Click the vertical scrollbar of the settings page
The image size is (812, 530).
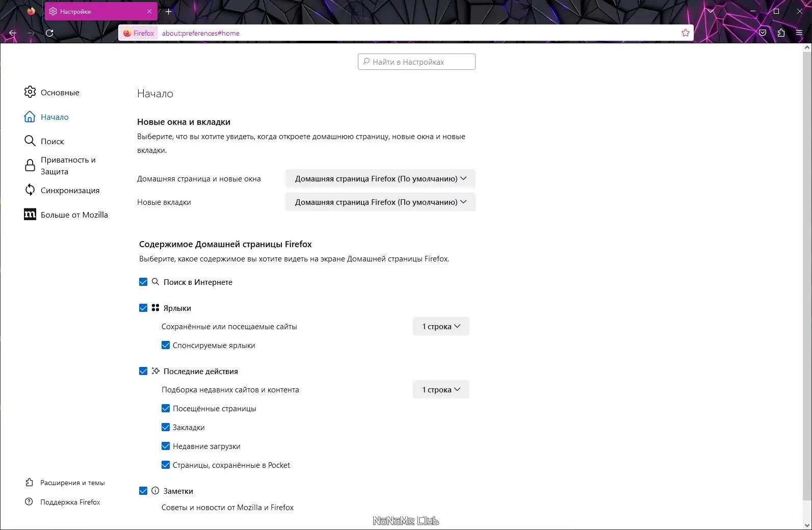point(806,275)
